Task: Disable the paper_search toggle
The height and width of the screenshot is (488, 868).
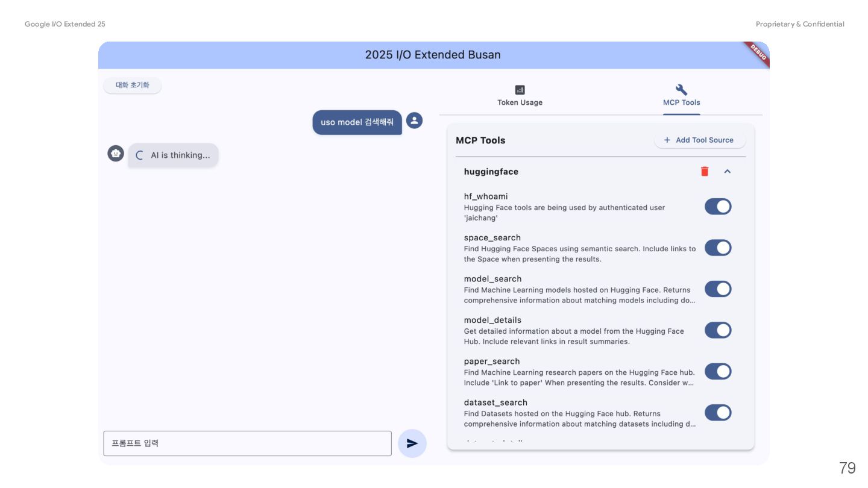Action: point(718,371)
